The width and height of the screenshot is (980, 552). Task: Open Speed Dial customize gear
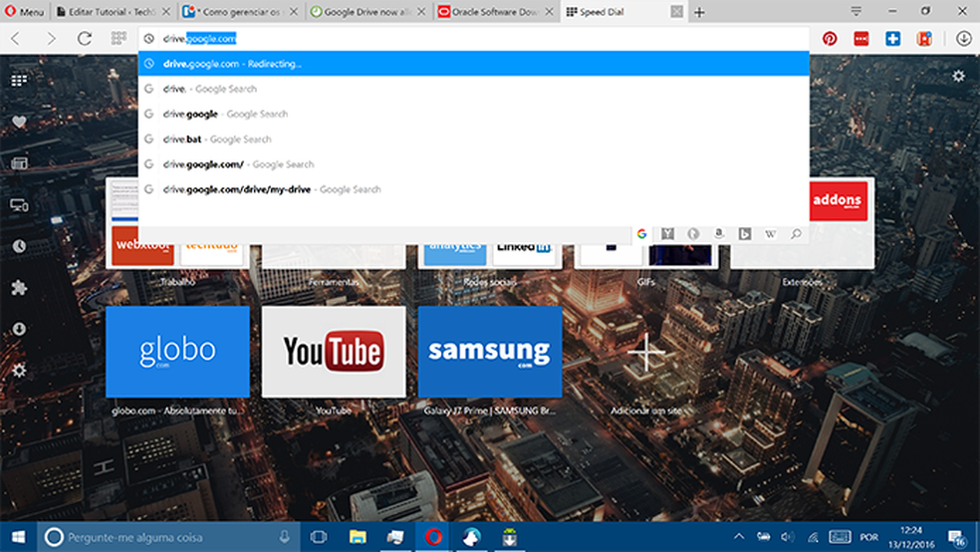tap(958, 77)
